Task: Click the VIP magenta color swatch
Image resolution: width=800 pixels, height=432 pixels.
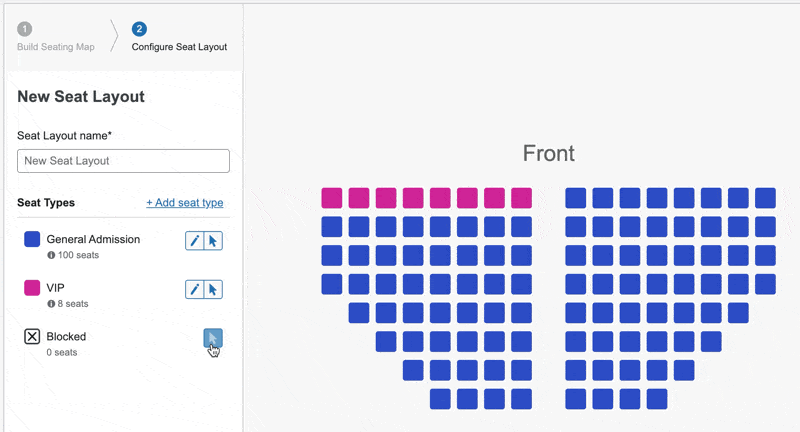Action: [x=32, y=288]
